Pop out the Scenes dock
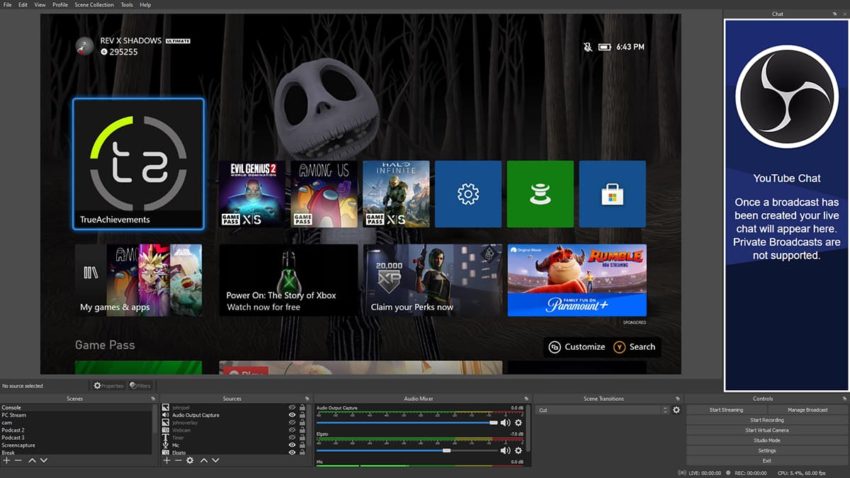This screenshot has width=850, height=478. (153, 399)
